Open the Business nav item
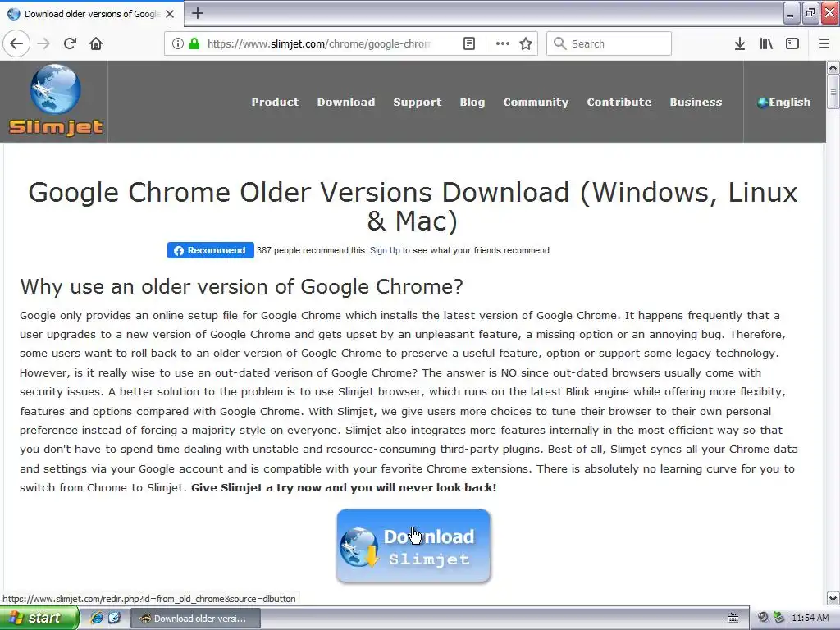 click(x=696, y=102)
